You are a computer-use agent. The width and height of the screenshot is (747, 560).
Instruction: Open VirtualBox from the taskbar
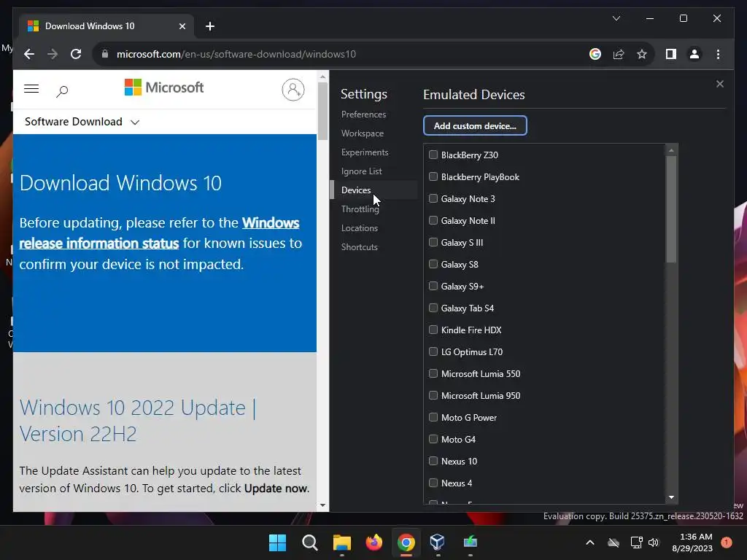click(x=438, y=542)
